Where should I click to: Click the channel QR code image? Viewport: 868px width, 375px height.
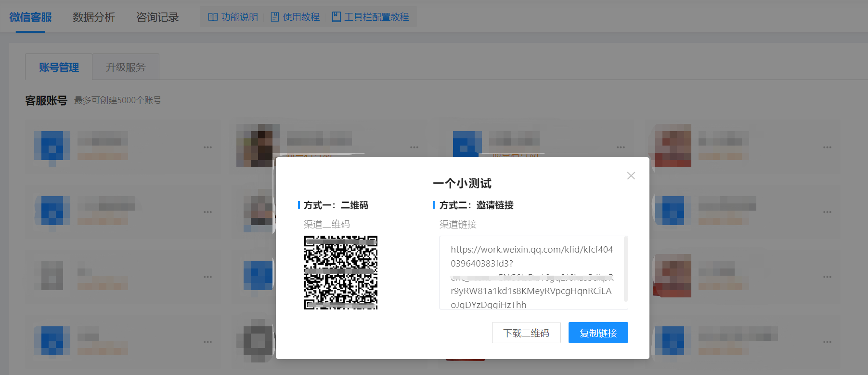(x=340, y=272)
